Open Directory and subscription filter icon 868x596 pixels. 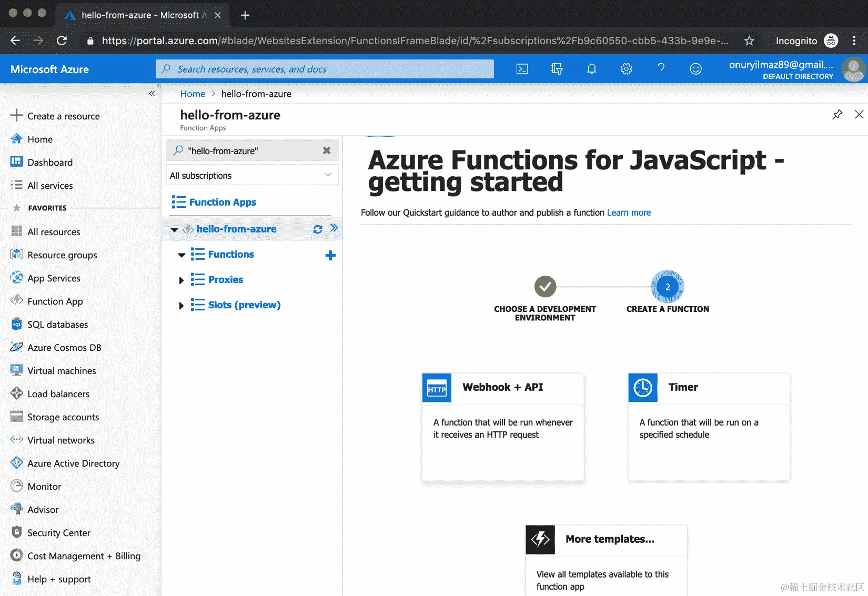point(557,69)
